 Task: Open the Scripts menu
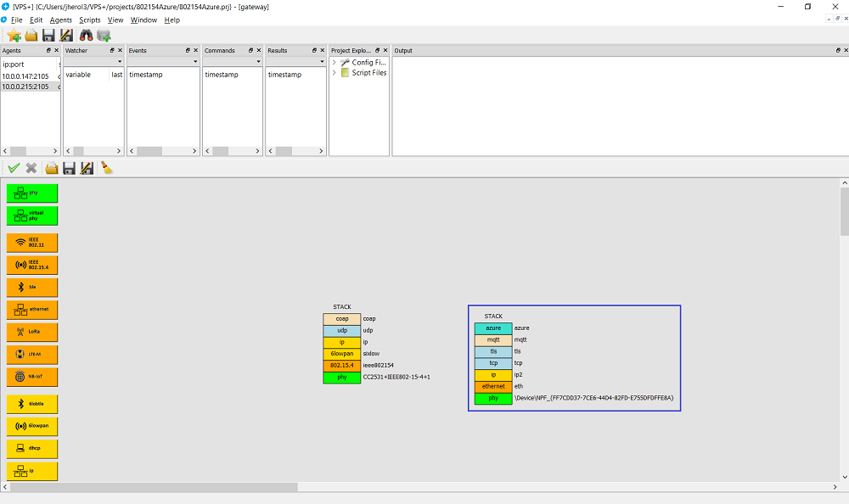click(90, 20)
